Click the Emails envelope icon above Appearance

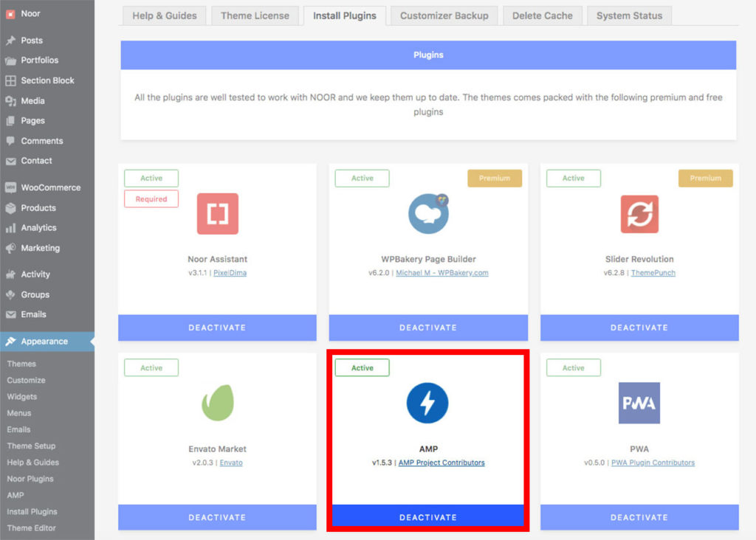tap(10, 314)
